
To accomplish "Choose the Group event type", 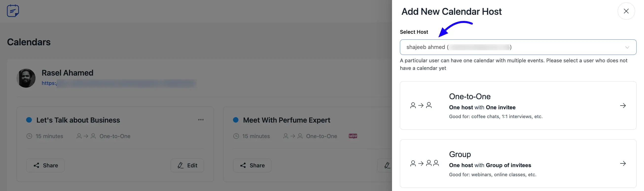I will coord(518,163).
